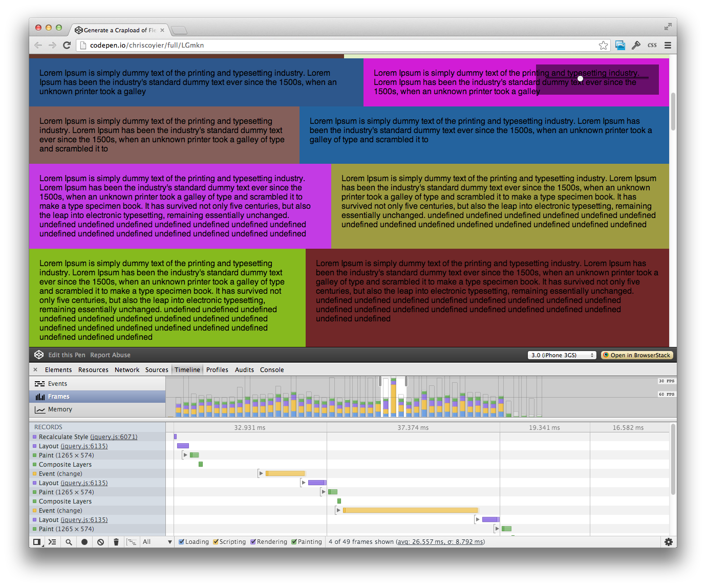
Task: Toggle the Rendering checkbox
Action: click(x=253, y=541)
